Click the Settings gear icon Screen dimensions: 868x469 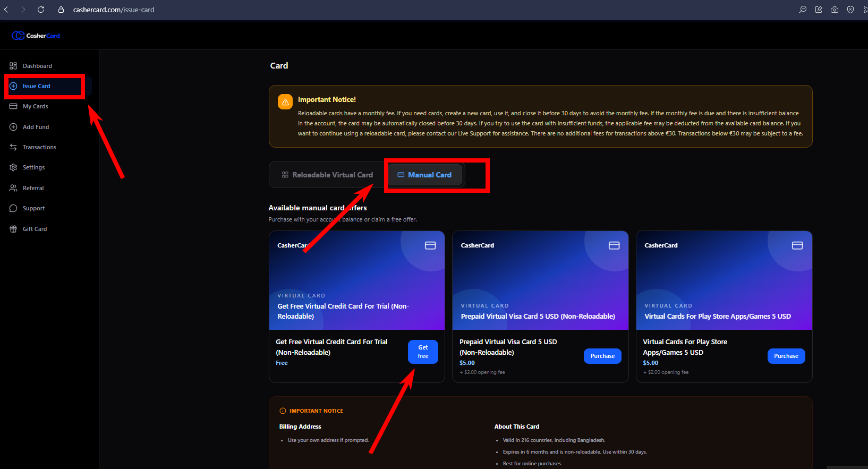[x=13, y=167]
